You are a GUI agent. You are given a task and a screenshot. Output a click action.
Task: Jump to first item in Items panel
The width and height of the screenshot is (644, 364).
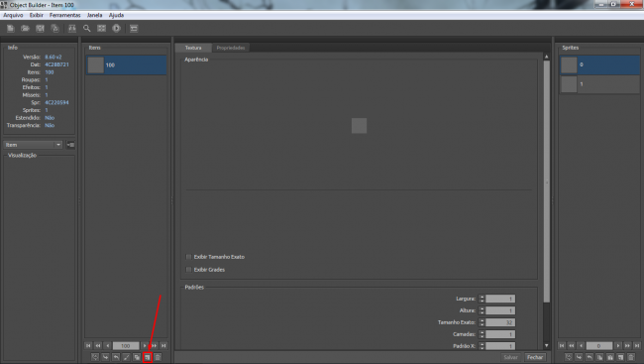pos(88,346)
